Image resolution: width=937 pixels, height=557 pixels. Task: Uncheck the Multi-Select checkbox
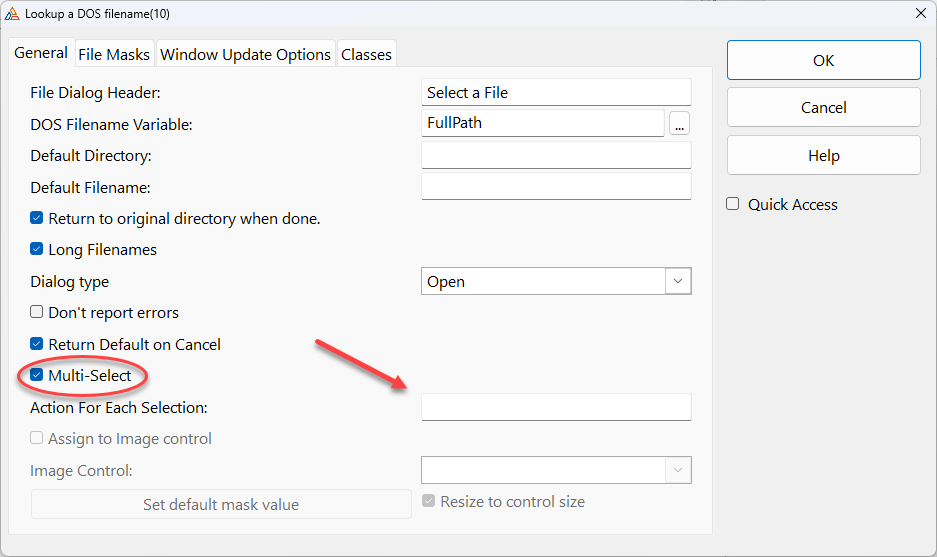[x=37, y=375]
